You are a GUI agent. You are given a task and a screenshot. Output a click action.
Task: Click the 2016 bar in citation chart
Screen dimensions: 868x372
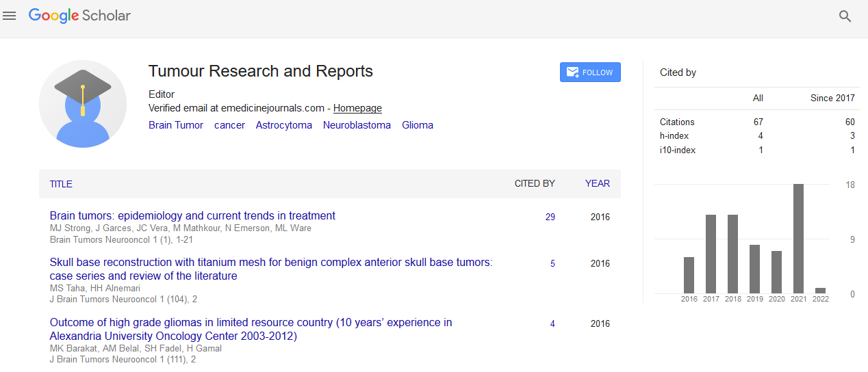pyautogui.click(x=689, y=275)
